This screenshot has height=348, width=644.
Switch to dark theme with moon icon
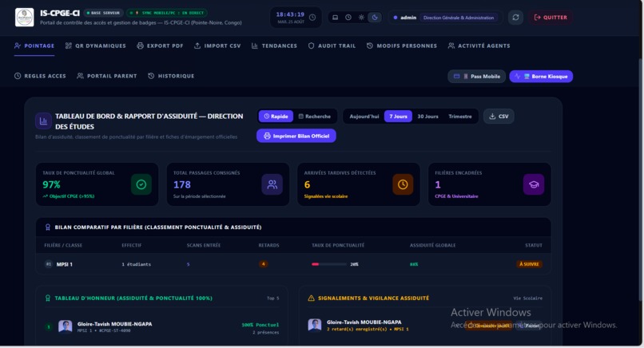pyautogui.click(x=375, y=18)
